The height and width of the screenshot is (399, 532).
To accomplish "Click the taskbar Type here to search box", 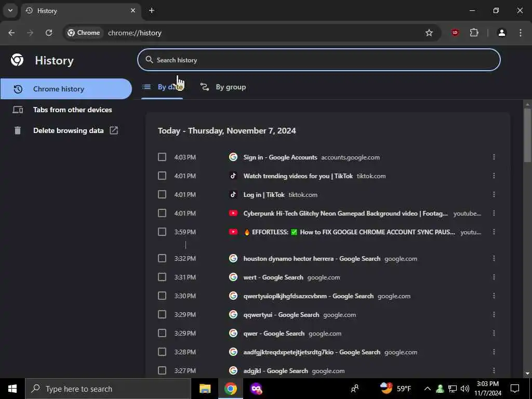I will click(108, 389).
